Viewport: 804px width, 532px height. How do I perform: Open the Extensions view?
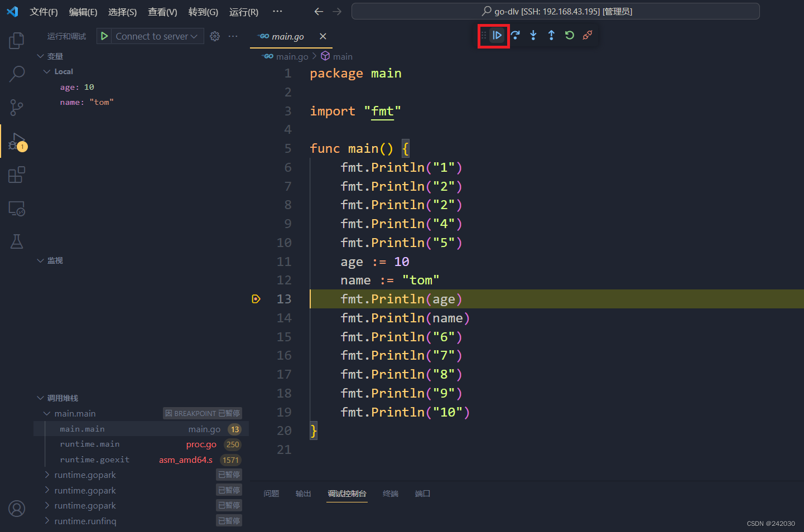click(x=17, y=175)
